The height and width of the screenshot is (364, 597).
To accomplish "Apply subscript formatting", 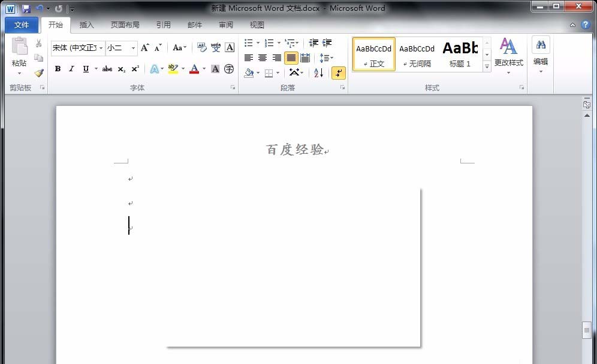I will pyautogui.click(x=122, y=69).
